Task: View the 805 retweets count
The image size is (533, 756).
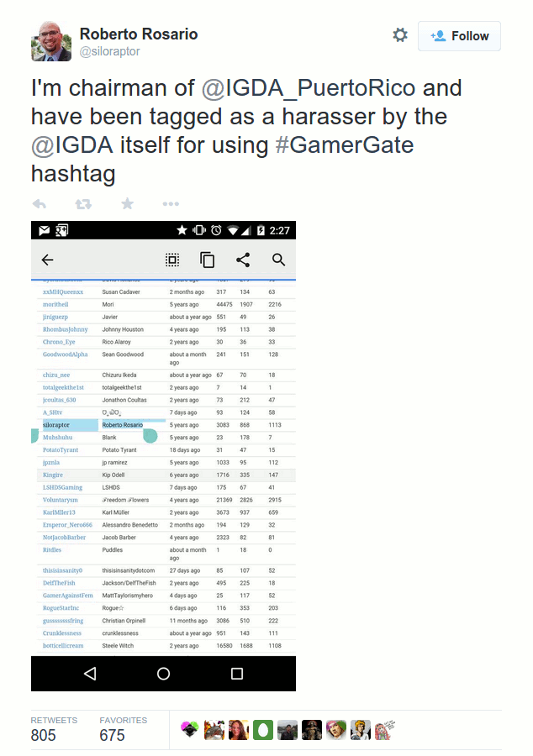Action: tap(44, 735)
